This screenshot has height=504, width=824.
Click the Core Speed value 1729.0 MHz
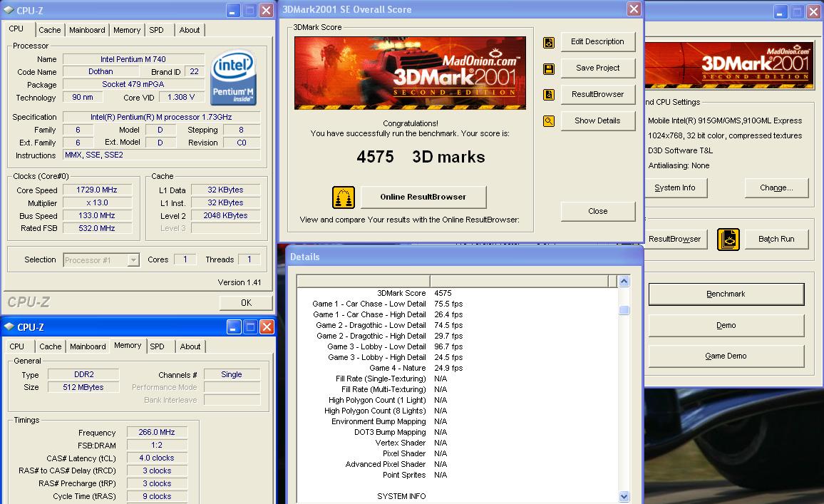pyautogui.click(x=97, y=190)
